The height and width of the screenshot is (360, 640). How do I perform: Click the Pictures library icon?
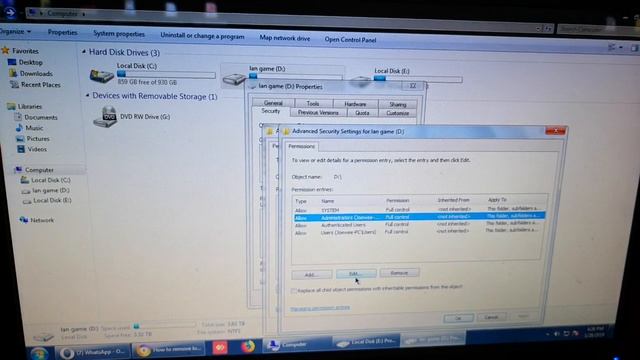click(20, 139)
